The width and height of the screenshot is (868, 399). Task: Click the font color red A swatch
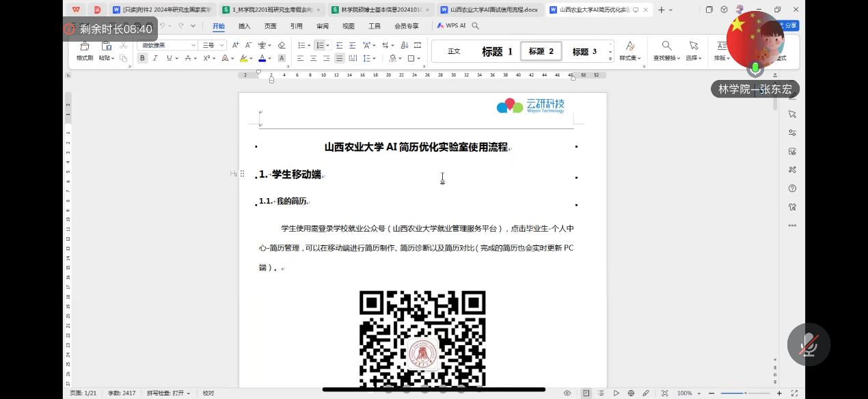coord(262,58)
